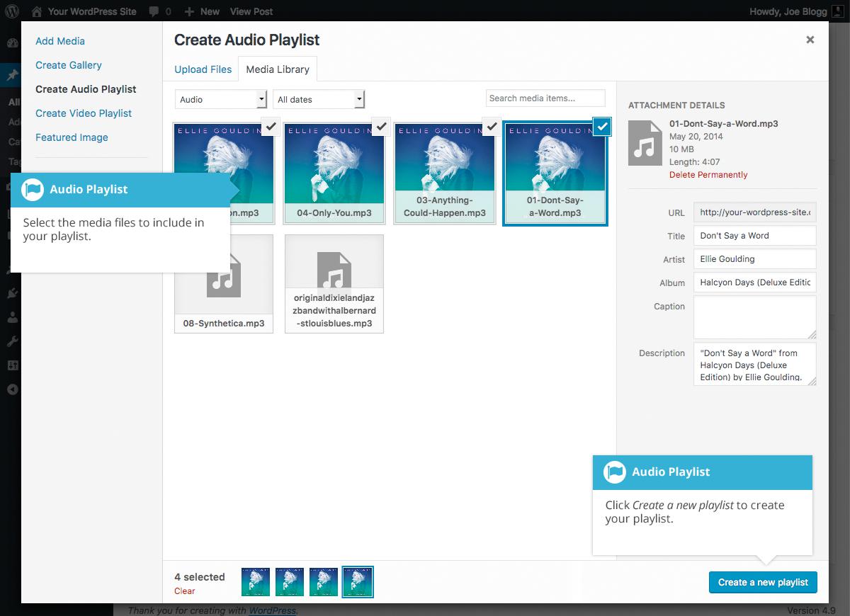The width and height of the screenshot is (850, 616).
Task: Edit the Artist field Ellie Goulding
Action: 755,259
